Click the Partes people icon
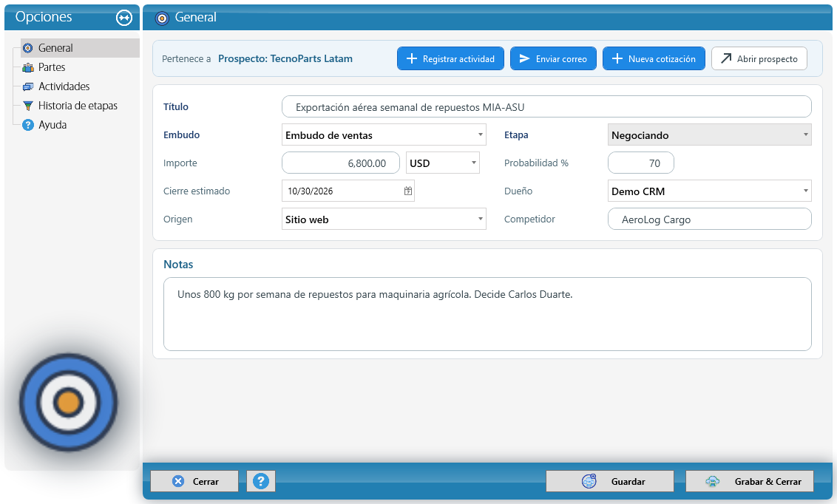This screenshot has height=504, width=837. coord(28,67)
